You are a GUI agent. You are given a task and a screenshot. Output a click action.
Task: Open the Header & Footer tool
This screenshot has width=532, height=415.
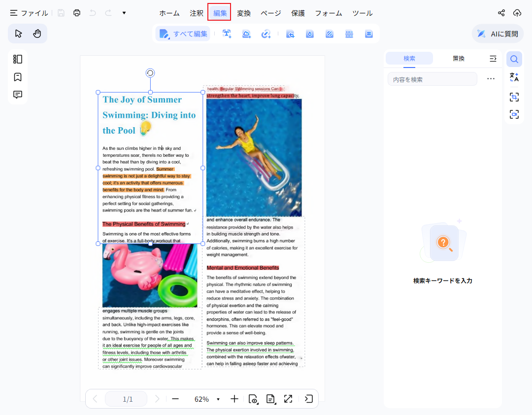[349, 34]
